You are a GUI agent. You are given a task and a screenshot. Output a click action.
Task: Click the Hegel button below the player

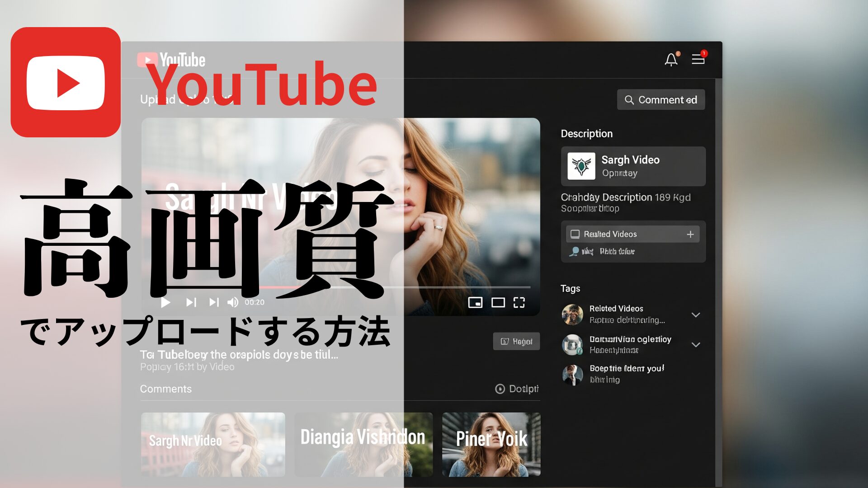516,341
